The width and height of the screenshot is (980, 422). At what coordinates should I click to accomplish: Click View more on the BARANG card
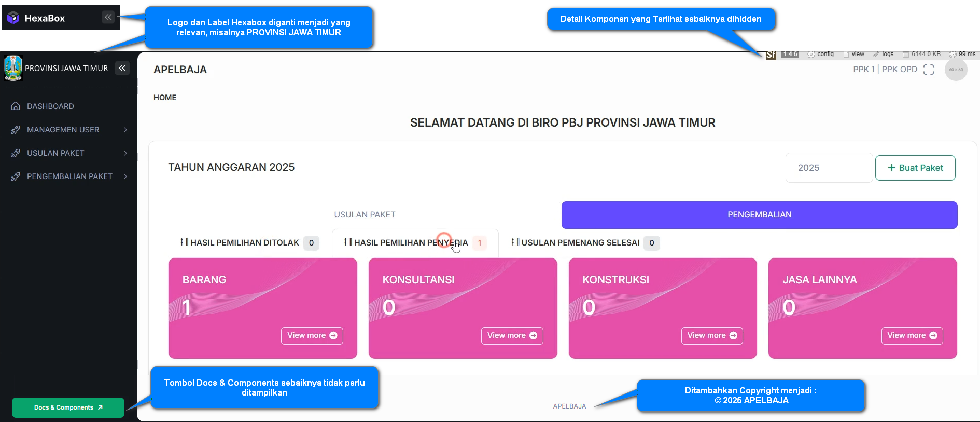[312, 335]
